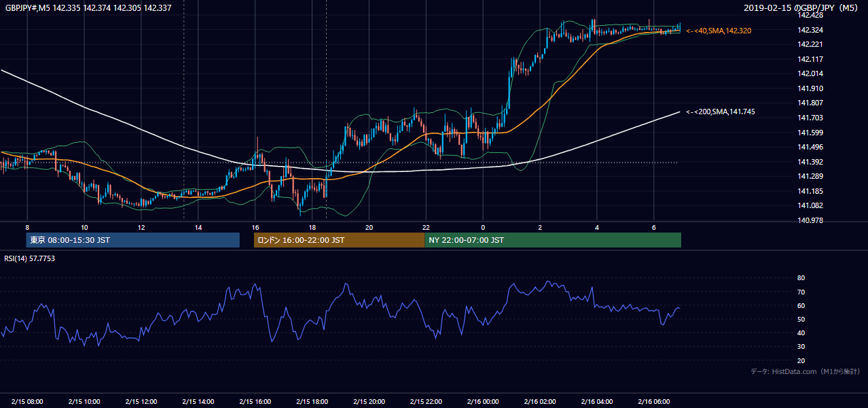The height and width of the screenshot is (408, 868).
Task: Click price axis value 142.117
Action: click(x=811, y=59)
